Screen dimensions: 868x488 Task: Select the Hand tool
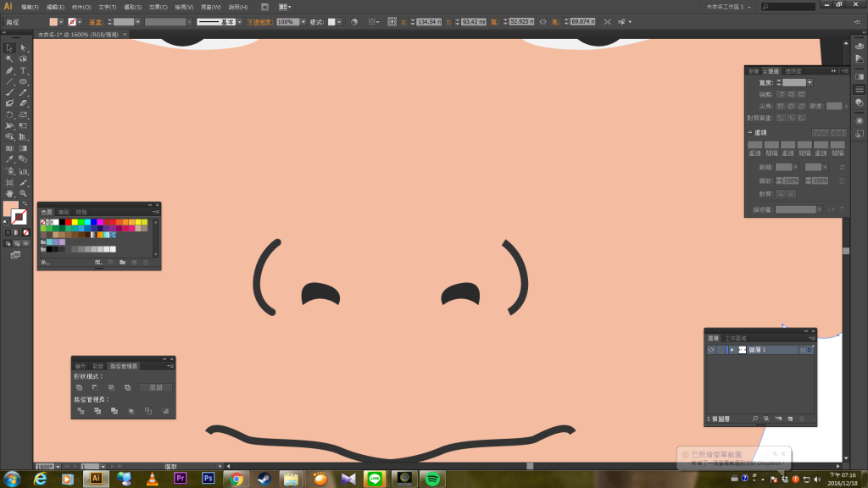coord(9,194)
